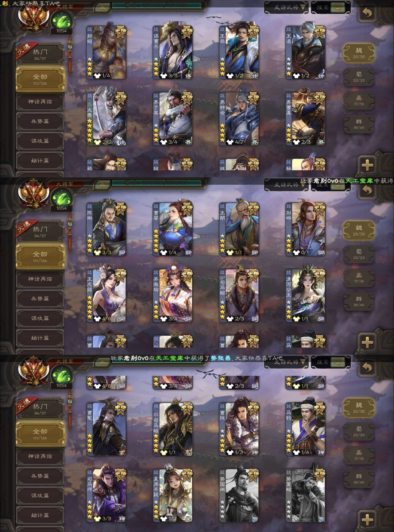Tap the 坤 mark on 马钧's card
The image size is (394, 532).
pyautogui.click(x=321, y=452)
